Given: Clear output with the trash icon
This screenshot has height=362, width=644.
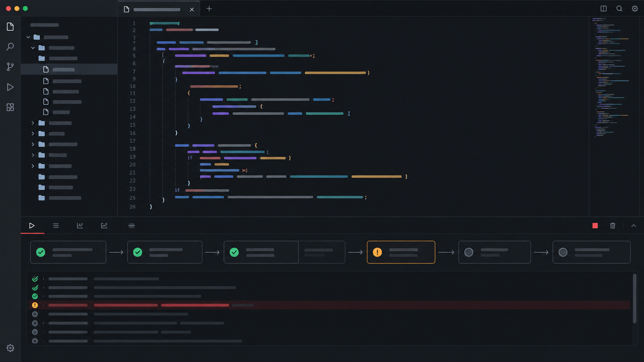Looking at the screenshot, I should pyautogui.click(x=613, y=225).
